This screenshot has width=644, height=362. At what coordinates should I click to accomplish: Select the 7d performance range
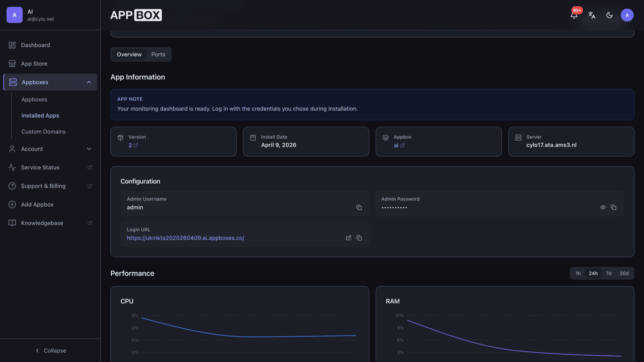tap(608, 273)
